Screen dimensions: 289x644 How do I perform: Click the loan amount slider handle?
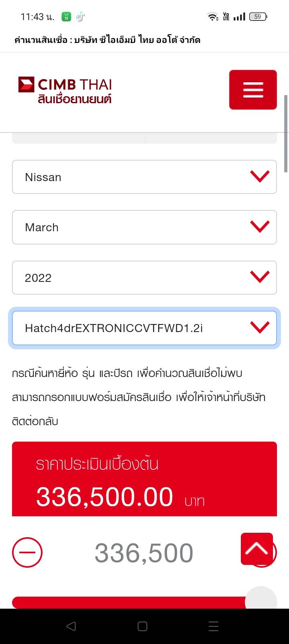tap(261, 600)
